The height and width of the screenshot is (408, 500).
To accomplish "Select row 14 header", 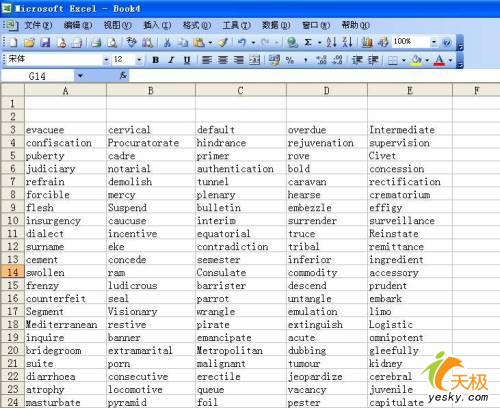I will (13, 272).
